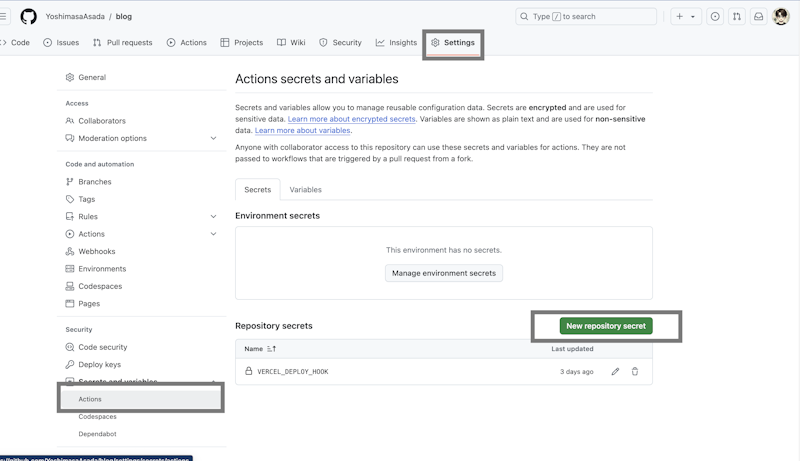The height and width of the screenshot is (461, 800).
Task: Open the hamburger navigation menu
Action: (4, 16)
